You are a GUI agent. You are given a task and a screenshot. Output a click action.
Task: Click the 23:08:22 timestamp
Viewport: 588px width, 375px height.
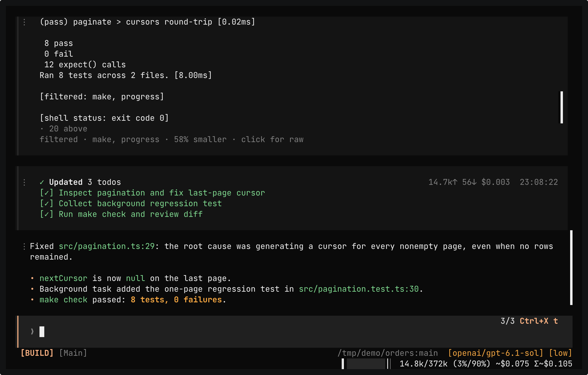pos(539,182)
